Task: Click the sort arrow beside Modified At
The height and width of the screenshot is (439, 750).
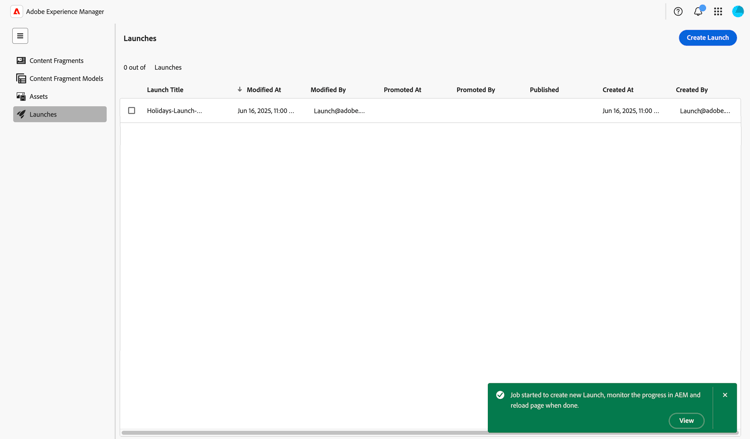Action: pyautogui.click(x=240, y=89)
